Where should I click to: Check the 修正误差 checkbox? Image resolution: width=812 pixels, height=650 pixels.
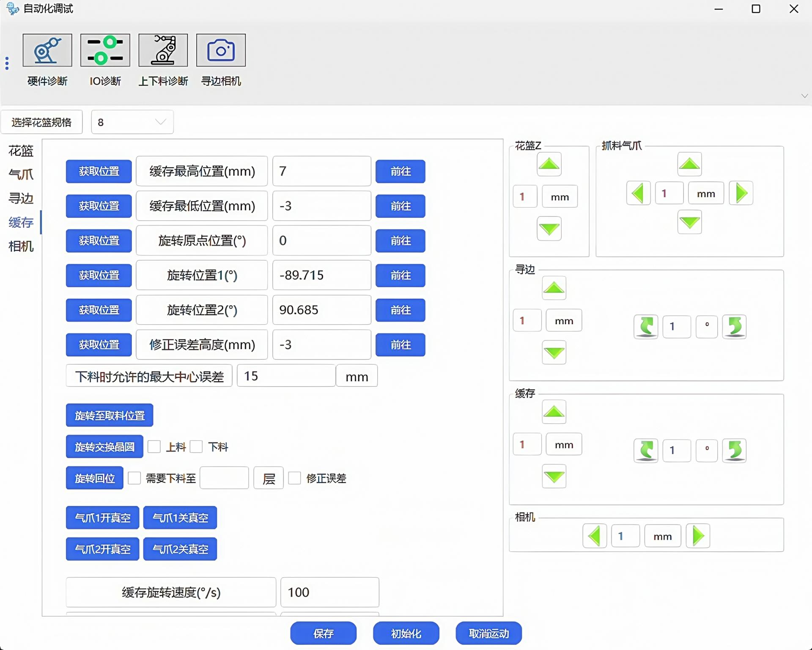[294, 478]
